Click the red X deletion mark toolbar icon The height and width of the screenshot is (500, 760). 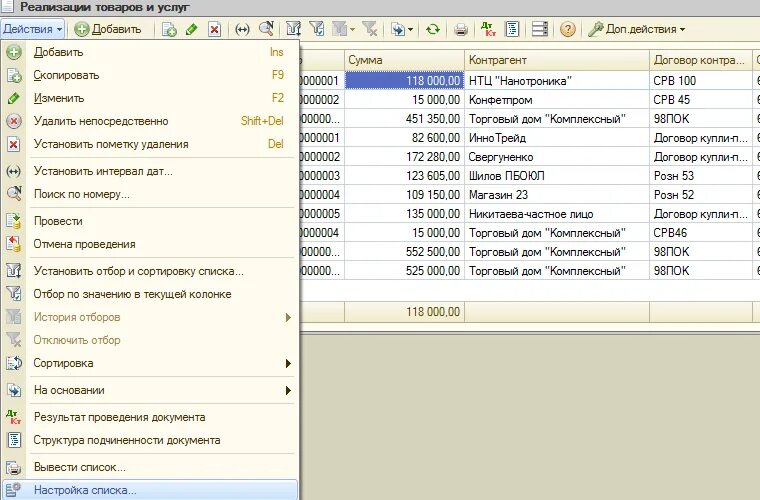[x=214, y=30]
